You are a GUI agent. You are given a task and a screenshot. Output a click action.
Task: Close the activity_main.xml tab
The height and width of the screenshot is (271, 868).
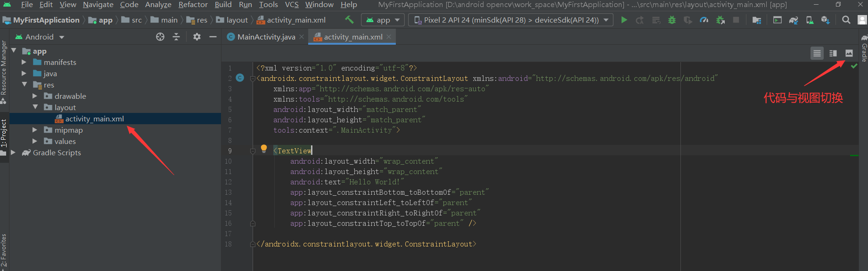[389, 37]
